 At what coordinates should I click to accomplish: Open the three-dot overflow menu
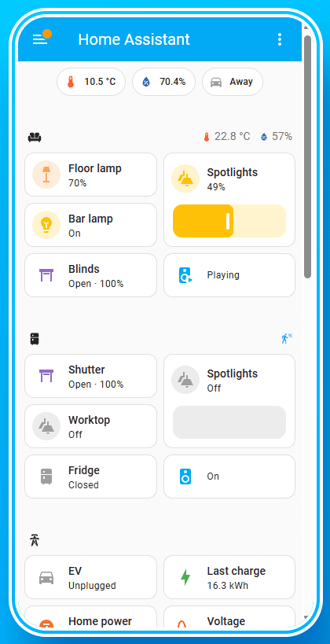click(280, 39)
